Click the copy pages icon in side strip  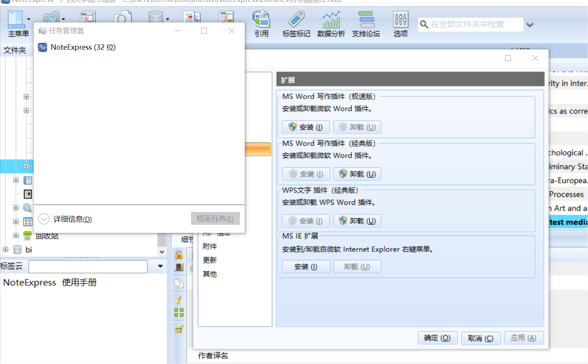coord(179,283)
